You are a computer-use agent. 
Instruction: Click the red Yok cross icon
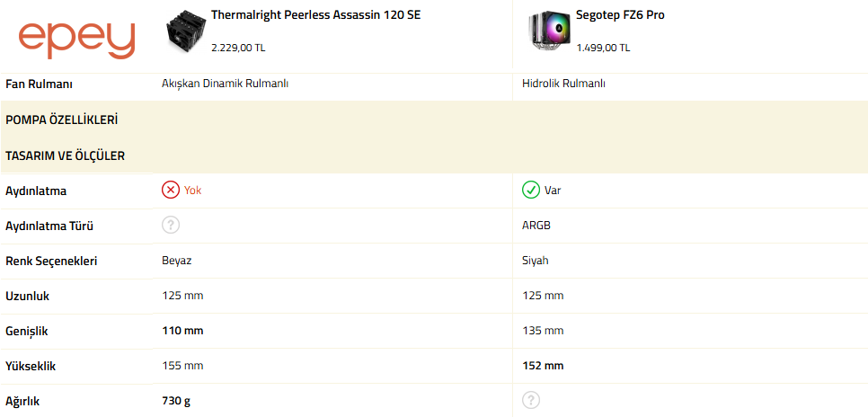[x=171, y=191]
